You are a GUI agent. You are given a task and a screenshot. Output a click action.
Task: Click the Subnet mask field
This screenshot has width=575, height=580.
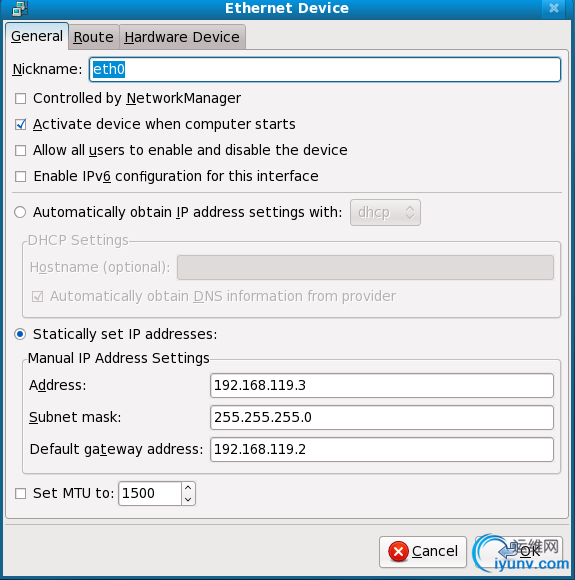click(382, 418)
